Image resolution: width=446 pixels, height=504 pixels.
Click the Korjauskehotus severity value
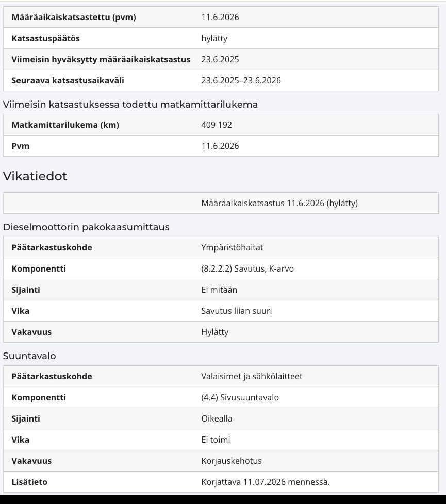click(x=232, y=461)
